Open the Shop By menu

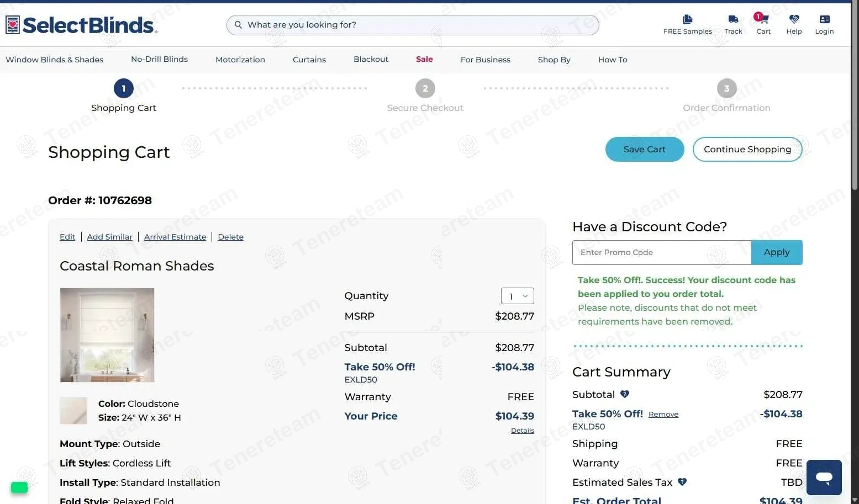[554, 60]
